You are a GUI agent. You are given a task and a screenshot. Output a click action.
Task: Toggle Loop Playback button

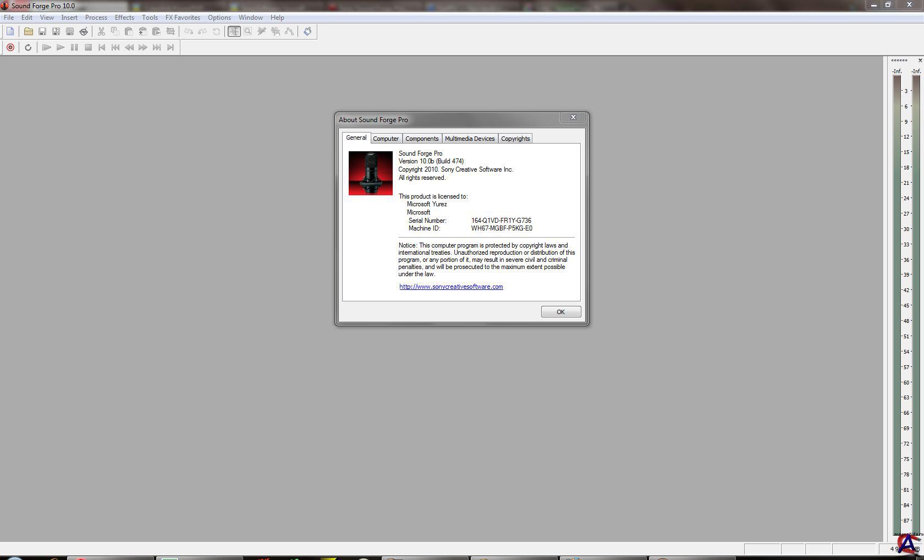tap(28, 47)
